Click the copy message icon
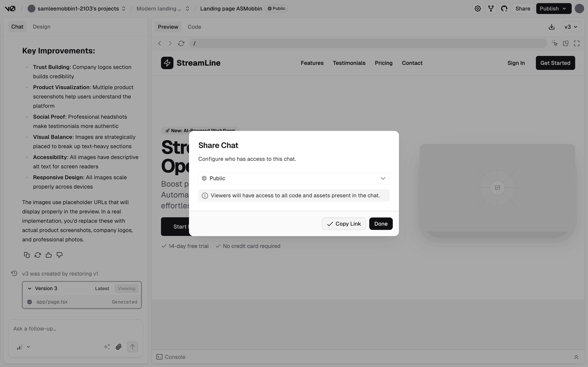 point(27,255)
